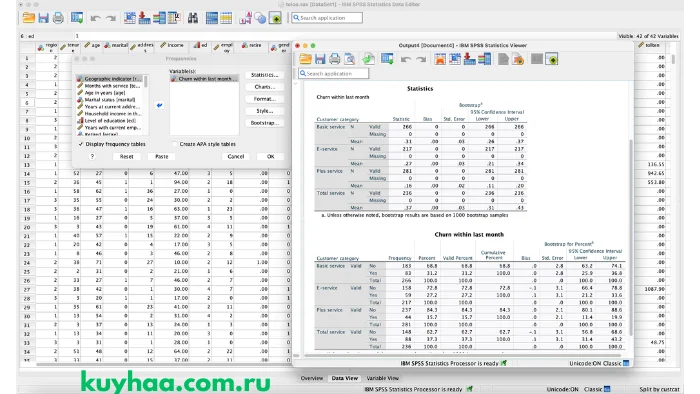Open Bootstrap... options in Frequencies dialog
Screen dimensions: 700x394
pyautogui.click(x=264, y=123)
